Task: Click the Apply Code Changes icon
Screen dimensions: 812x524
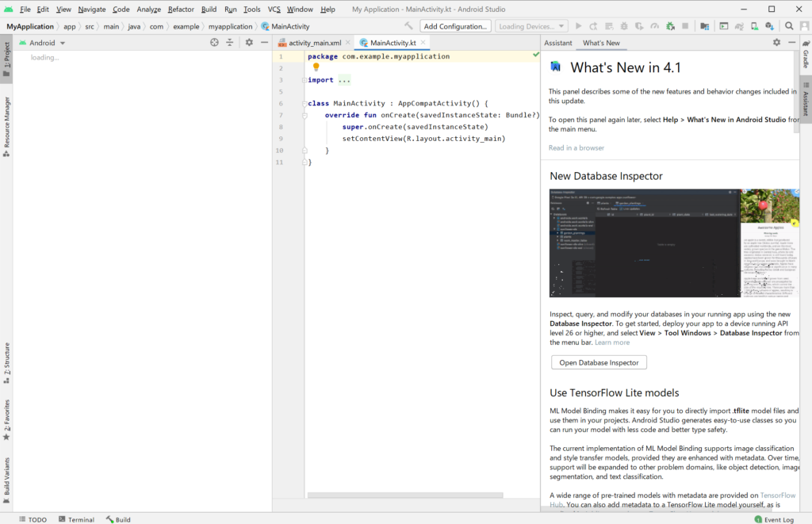Action: [x=609, y=26]
